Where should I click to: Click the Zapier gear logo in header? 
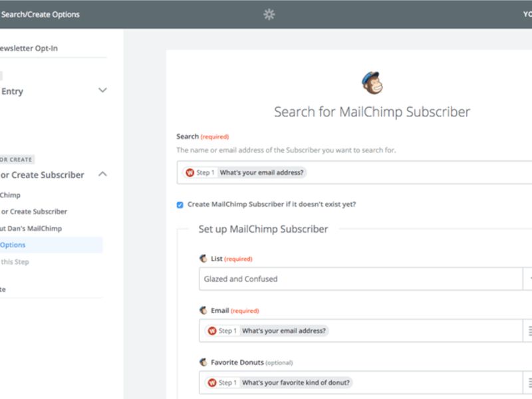coord(269,15)
